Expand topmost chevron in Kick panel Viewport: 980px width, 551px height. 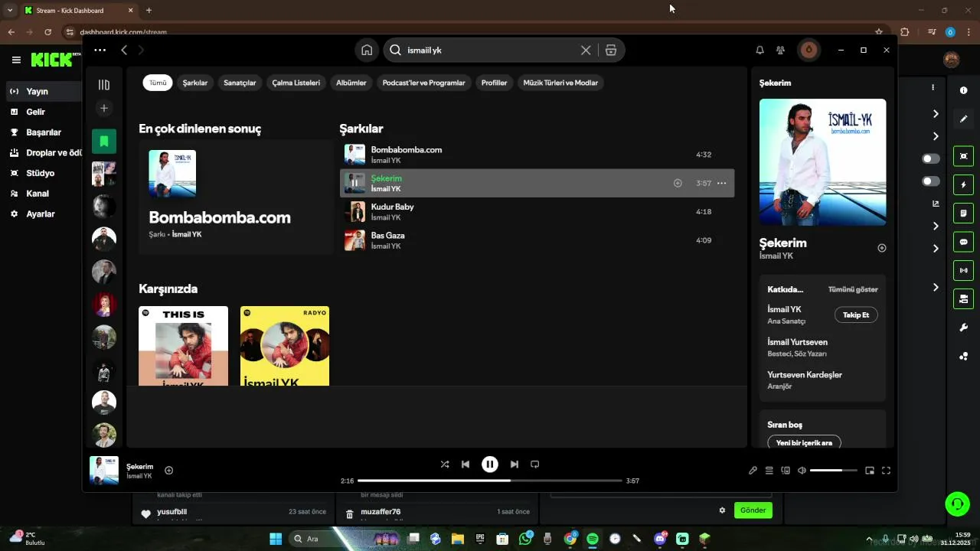(936, 114)
